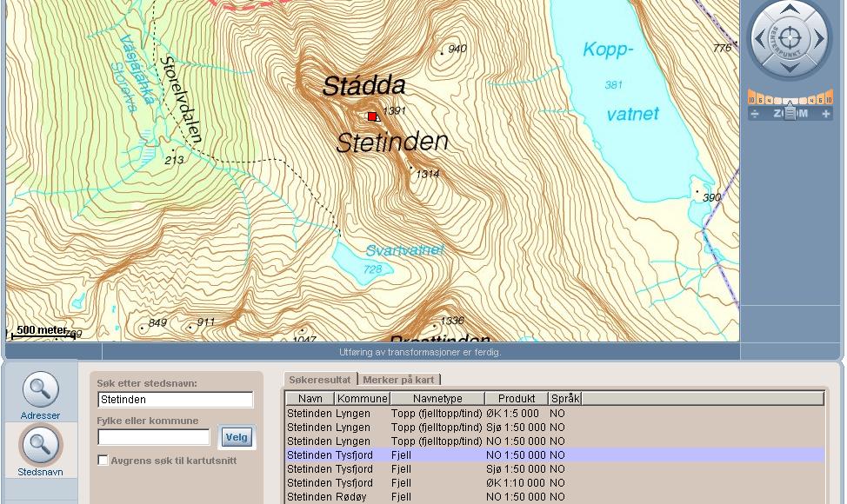Pan the map west with left arrow
Image resolution: width=847 pixels, height=504 pixels.
(x=760, y=38)
